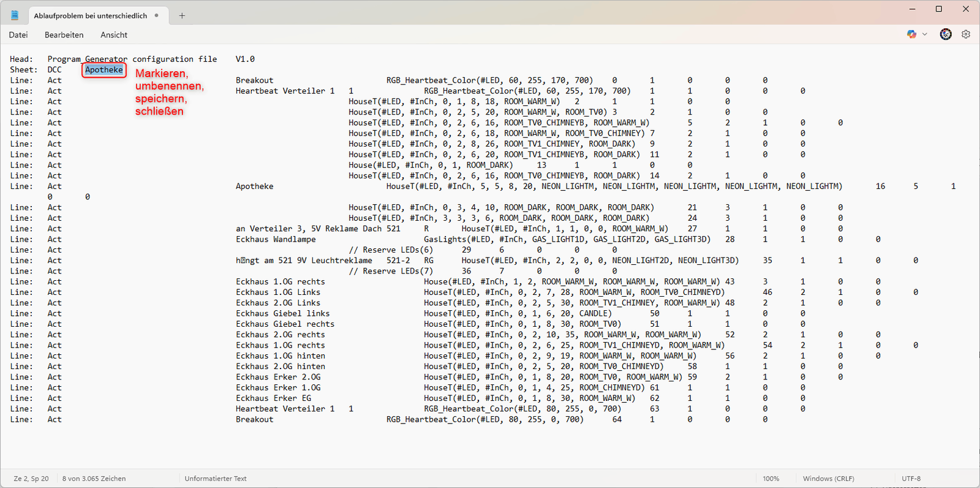Screen dimensions: 980x488
Task: Click the 100% zoom level in status bar
Action: (x=771, y=479)
